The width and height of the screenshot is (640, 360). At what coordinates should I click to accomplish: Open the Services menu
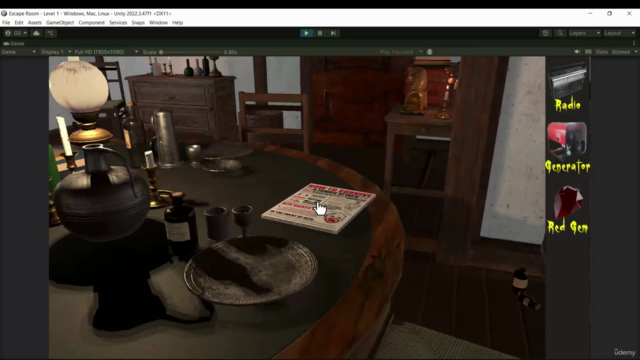pos(118,22)
